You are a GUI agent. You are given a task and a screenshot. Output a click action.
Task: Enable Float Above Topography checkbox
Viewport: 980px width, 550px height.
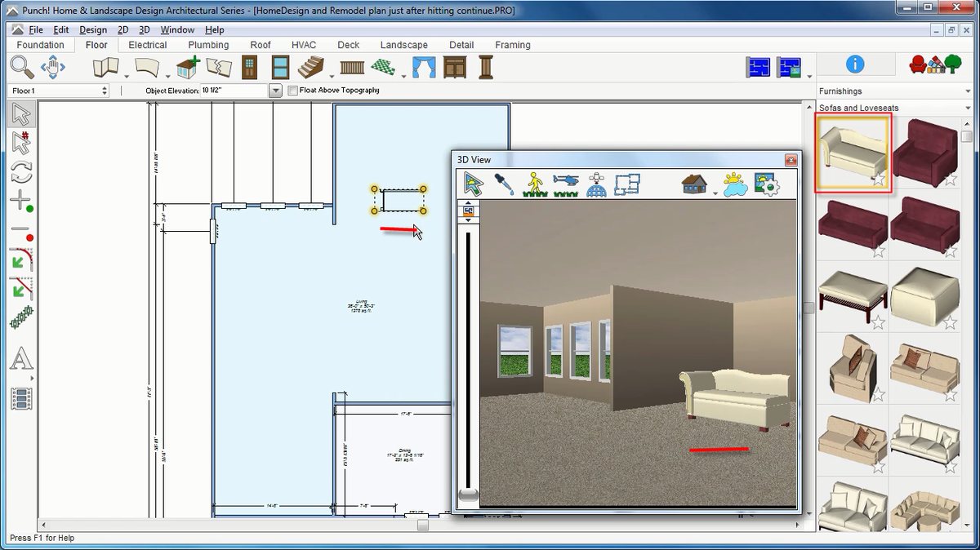[293, 91]
